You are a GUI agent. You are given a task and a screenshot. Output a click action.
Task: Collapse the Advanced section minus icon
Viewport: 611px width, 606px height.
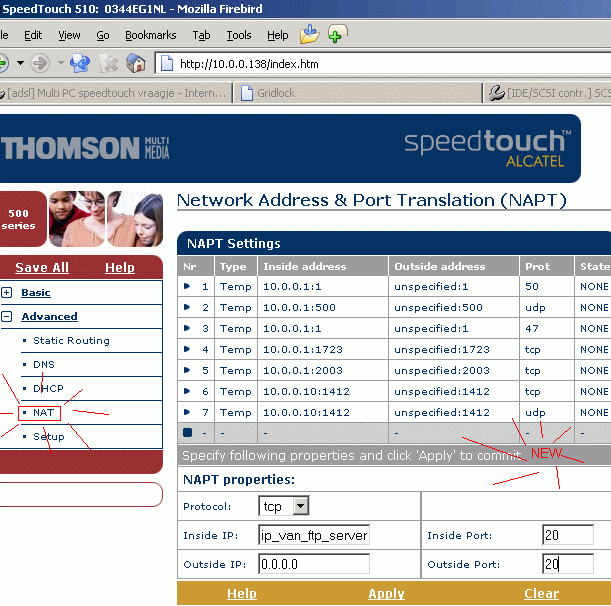7,316
